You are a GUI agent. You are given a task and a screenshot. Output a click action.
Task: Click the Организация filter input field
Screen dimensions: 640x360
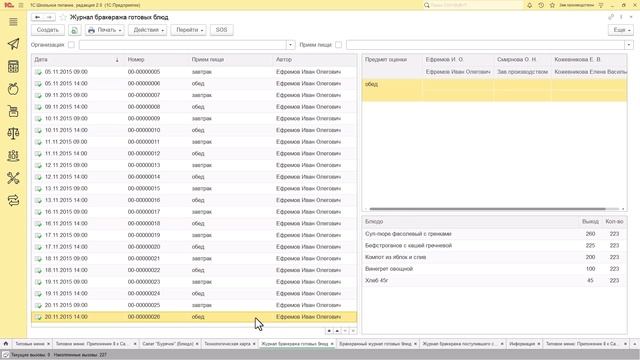183,45
